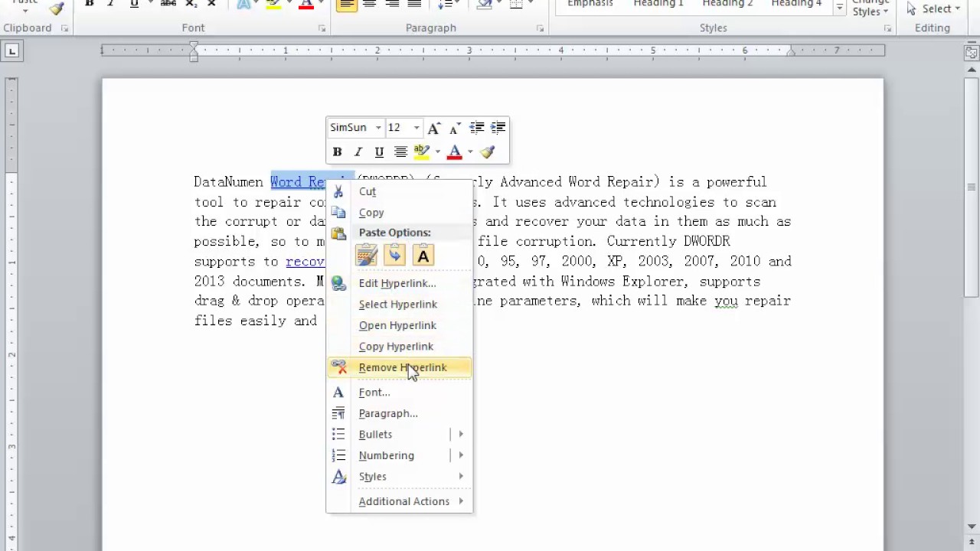Click the Copy pages icon in the context menu
The height and width of the screenshot is (551, 980).
(338, 213)
